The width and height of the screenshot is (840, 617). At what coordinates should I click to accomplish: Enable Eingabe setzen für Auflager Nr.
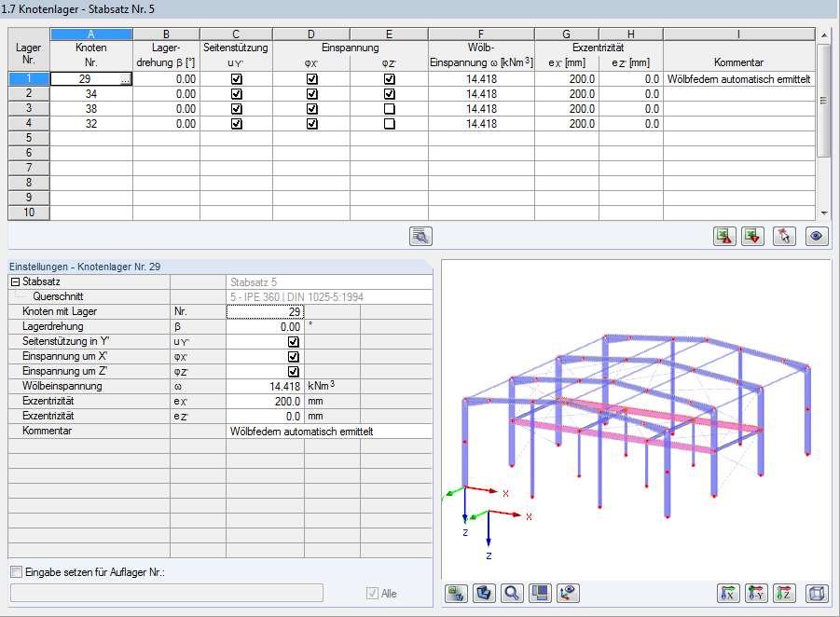click(x=17, y=572)
